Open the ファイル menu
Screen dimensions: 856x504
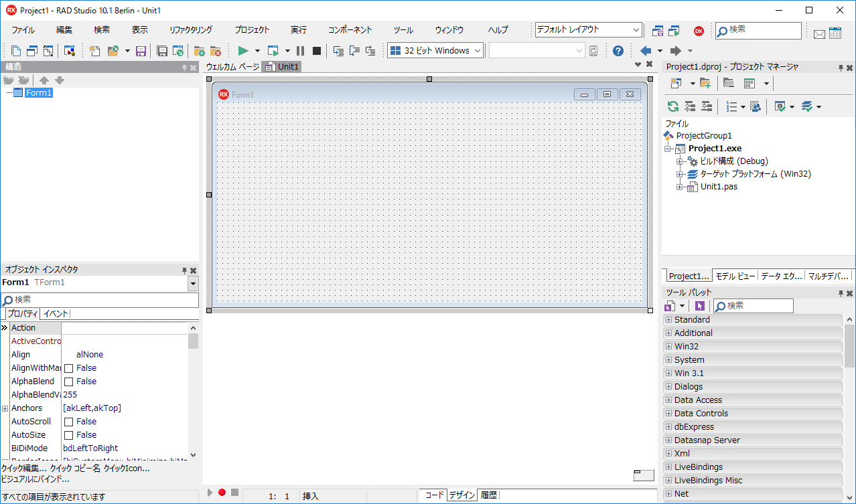[23, 30]
